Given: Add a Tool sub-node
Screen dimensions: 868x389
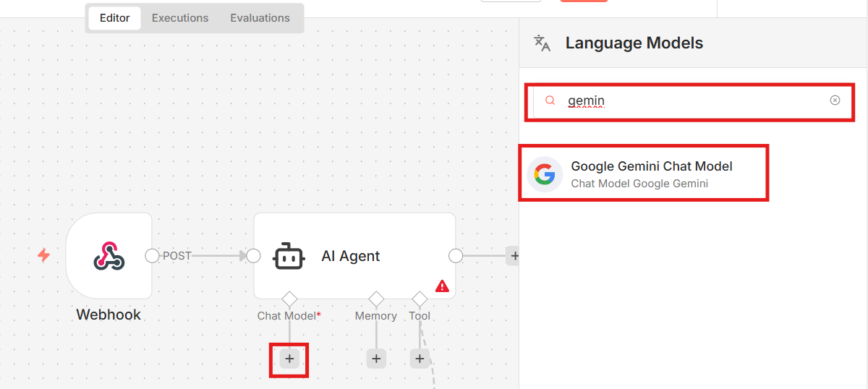Looking at the screenshot, I should pos(420,359).
